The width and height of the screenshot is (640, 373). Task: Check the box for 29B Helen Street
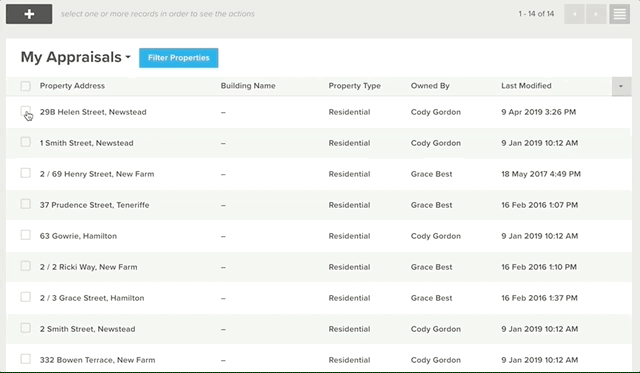26,111
